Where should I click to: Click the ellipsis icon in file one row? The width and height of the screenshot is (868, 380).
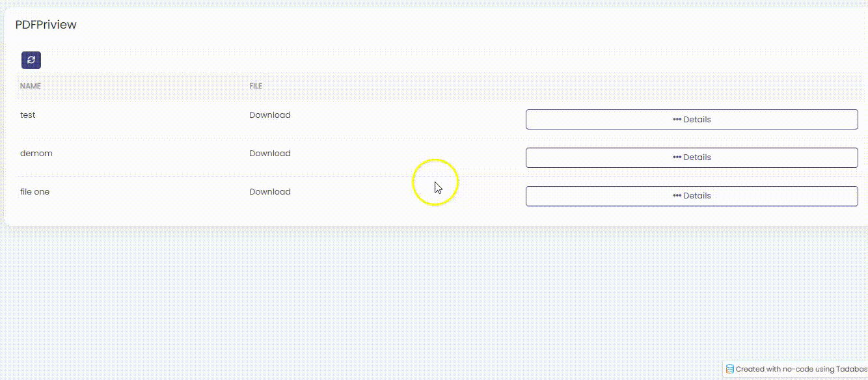677,196
